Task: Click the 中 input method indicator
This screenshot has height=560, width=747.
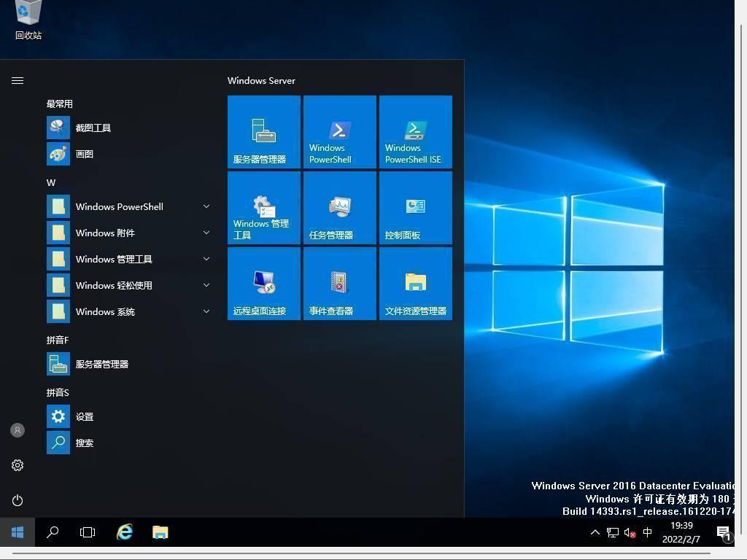Action: (648, 532)
